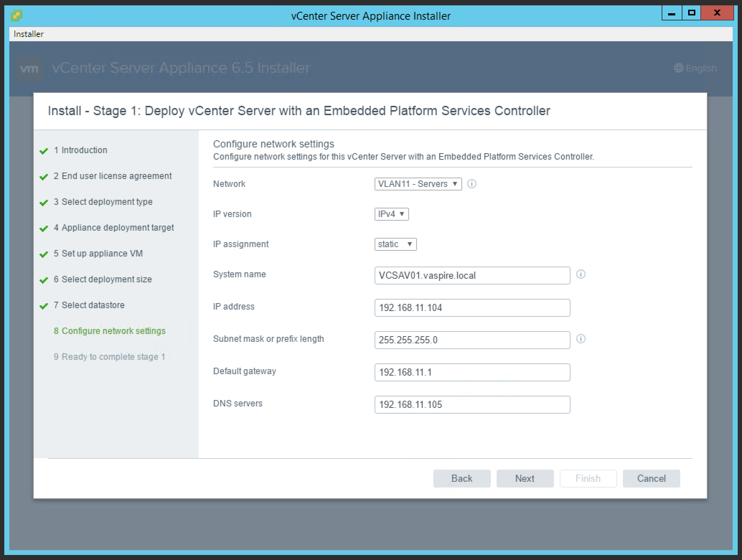The height and width of the screenshot is (560, 742).
Task: Click the English language globe icon
Action: pos(679,68)
